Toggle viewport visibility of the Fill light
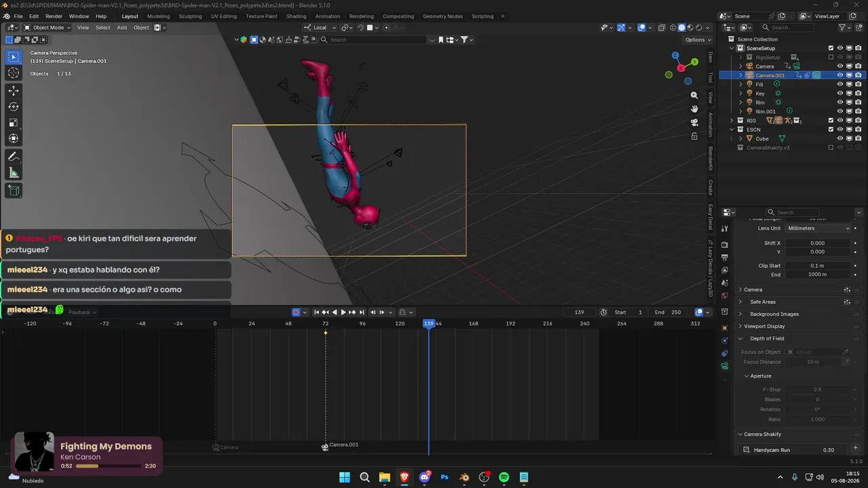 (x=840, y=84)
